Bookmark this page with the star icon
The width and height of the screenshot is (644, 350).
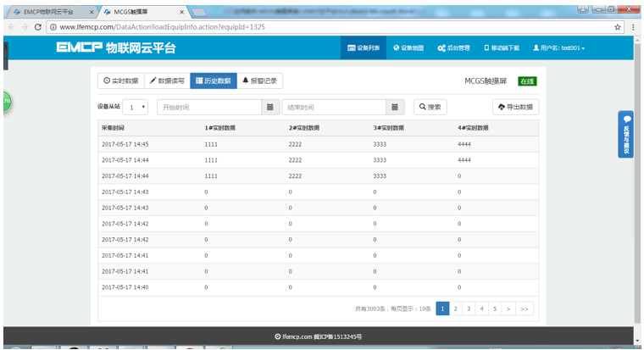(x=618, y=27)
